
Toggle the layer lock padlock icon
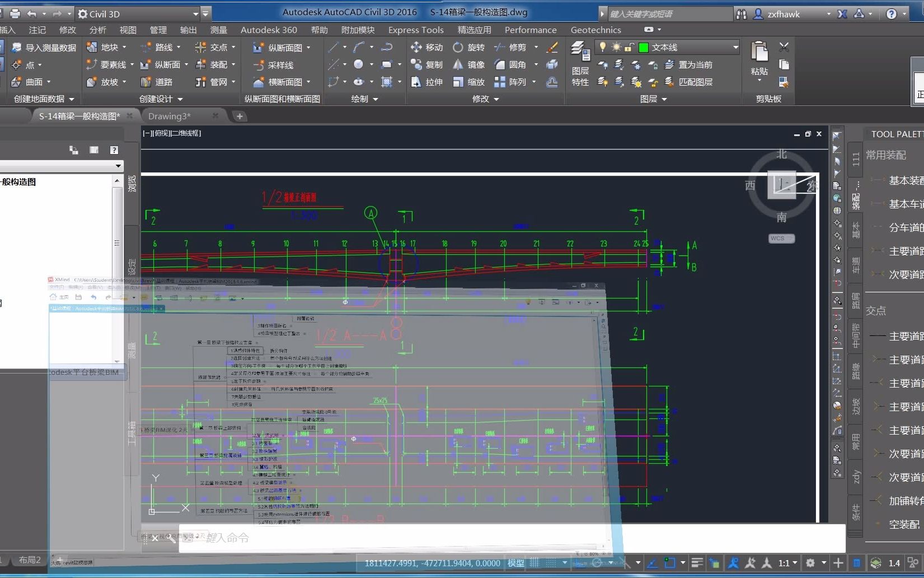tap(629, 48)
